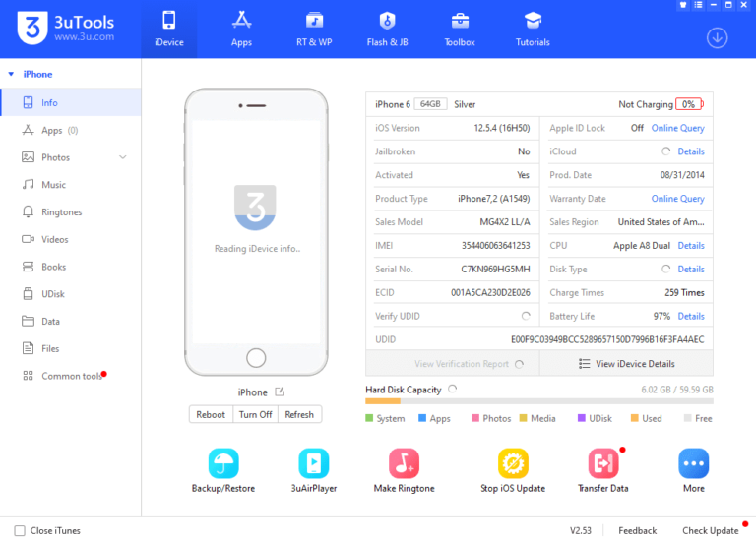Click the ECID value 001A5CA230D2E026
756x543 pixels.
[x=490, y=292]
